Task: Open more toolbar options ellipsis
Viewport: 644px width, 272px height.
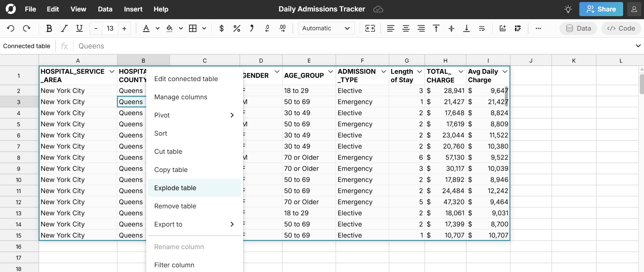Action: point(538,28)
